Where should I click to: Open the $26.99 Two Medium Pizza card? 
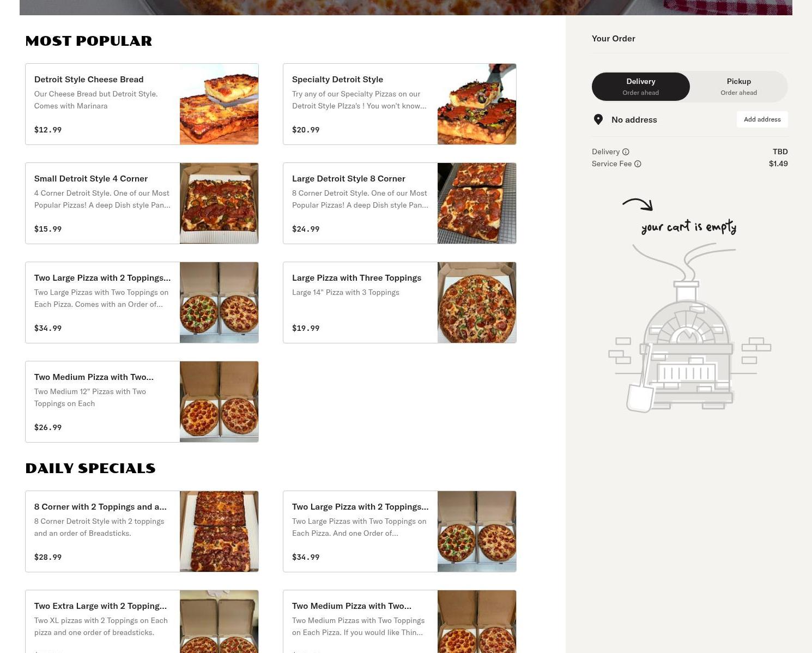[142, 402]
